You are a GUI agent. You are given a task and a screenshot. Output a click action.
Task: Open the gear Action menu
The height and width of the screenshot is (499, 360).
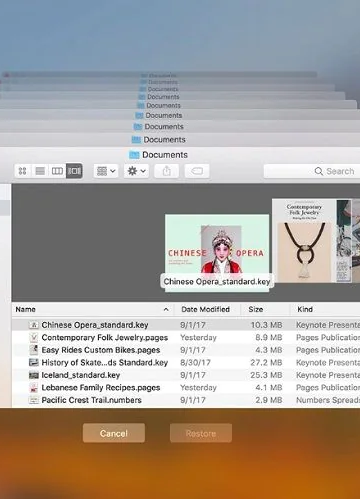coord(136,171)
